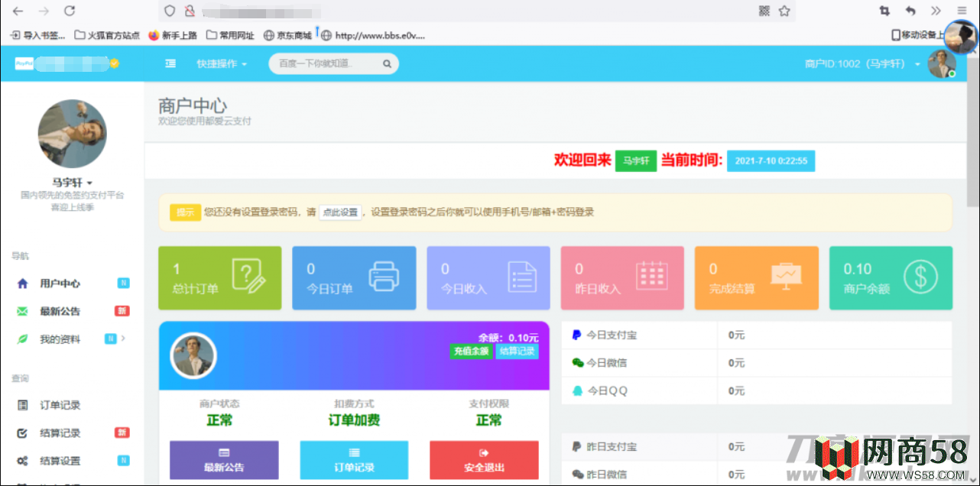Open the 京东商城 bookmark
Screen dimensions: 980x486
click(287, 35)
